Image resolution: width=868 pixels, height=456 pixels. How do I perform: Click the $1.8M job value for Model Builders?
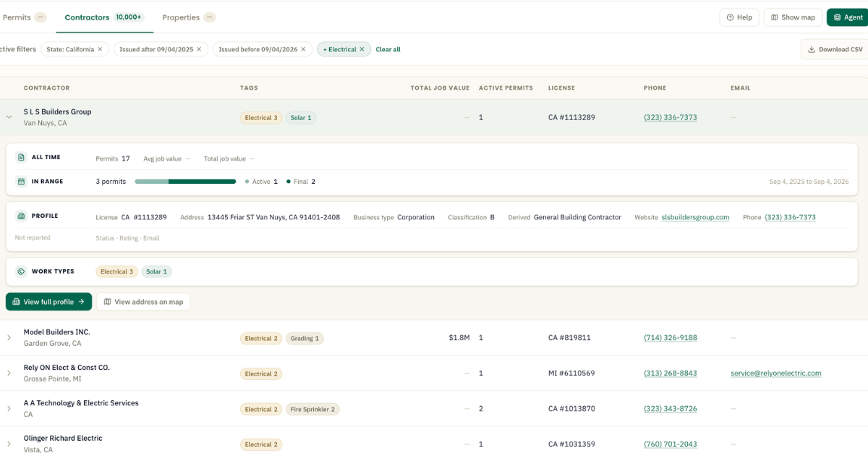click(459, 338)
